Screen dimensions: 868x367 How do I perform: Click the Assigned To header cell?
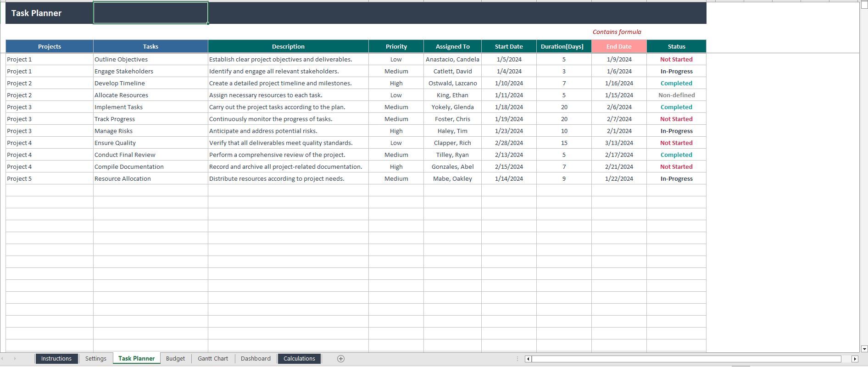point(452,46)
